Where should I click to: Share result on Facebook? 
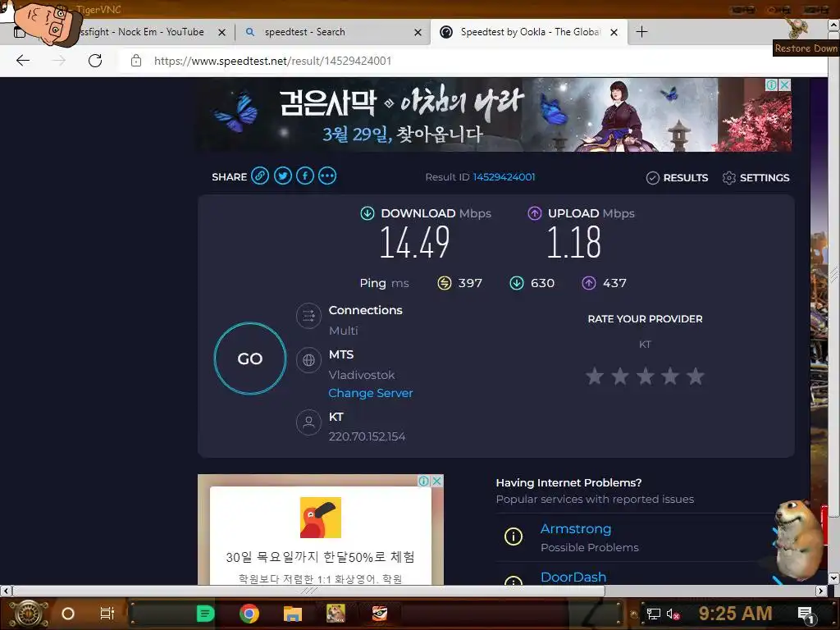tap(305, 176)
